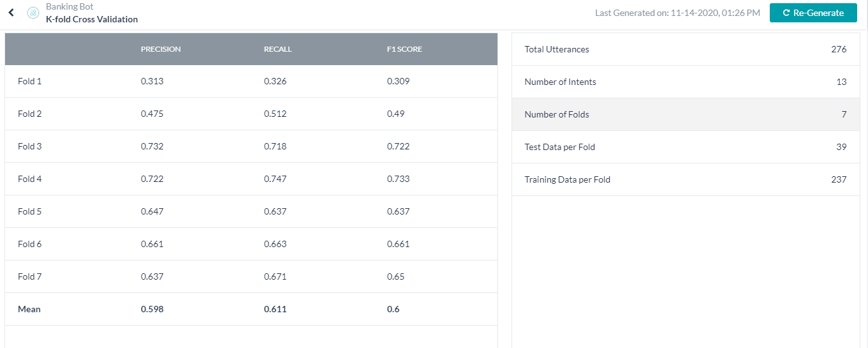Click Fold 6 recall value 0.663
The width and height of the screenshot is (868, 348).
point(275,244)
